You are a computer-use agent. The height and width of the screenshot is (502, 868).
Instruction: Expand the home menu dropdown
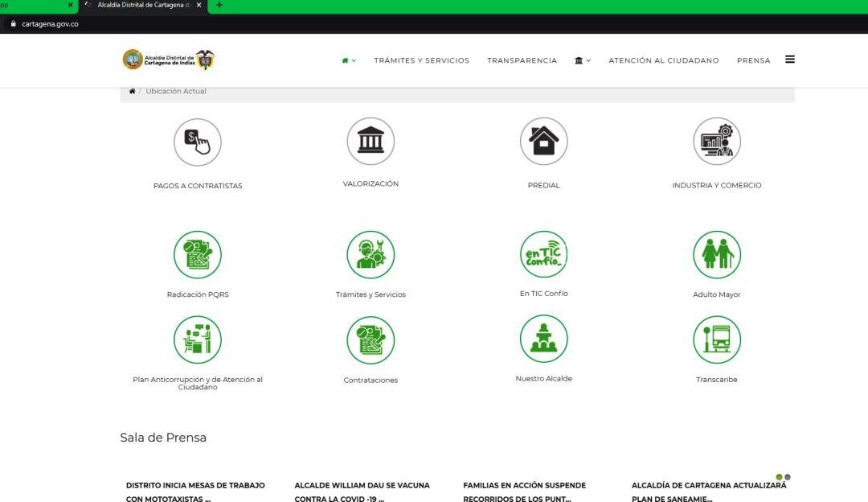[347, 60]
